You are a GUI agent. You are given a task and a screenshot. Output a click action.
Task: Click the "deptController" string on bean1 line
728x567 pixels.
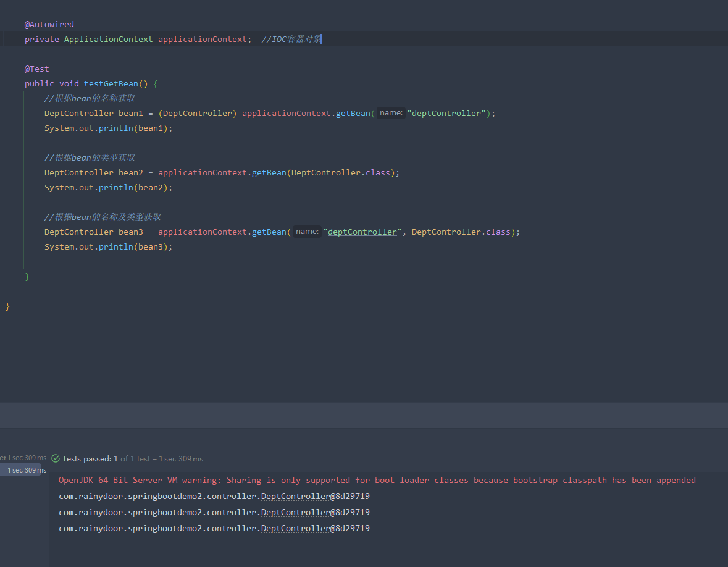(446, 113)
